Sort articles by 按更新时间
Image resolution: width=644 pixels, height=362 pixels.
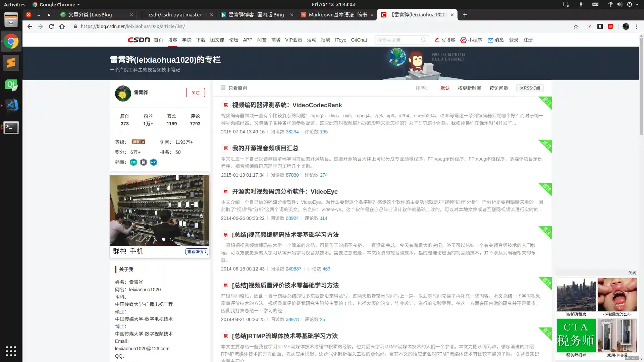point(470,88)
